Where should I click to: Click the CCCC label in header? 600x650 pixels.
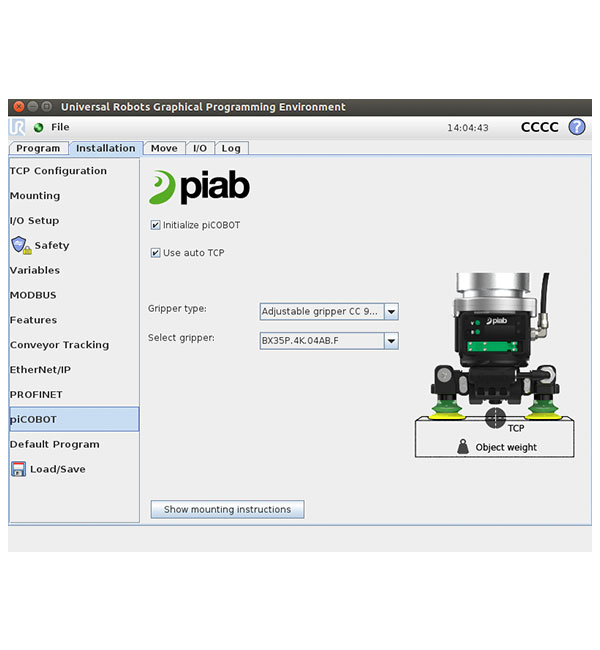(x=539, y=127)
